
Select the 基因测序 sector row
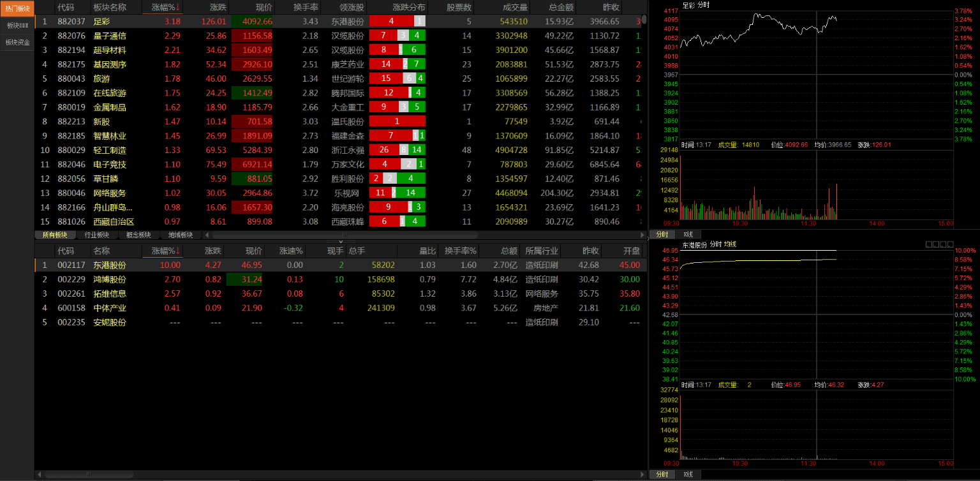pos(338,64)
